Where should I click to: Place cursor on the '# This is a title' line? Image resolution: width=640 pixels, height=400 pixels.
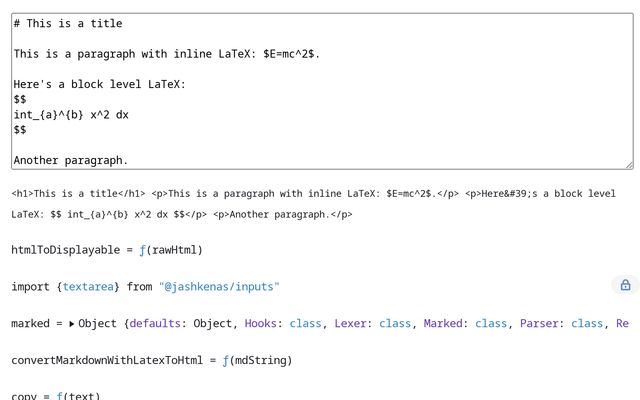pyautogui.click(x=68, y=23)
